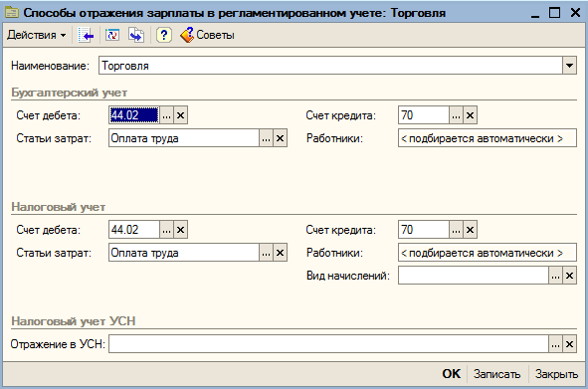Viewport: 588px width, 389px height.
Task: Clear tax accounting Статьи затрат field
Action: click(280, 253)
